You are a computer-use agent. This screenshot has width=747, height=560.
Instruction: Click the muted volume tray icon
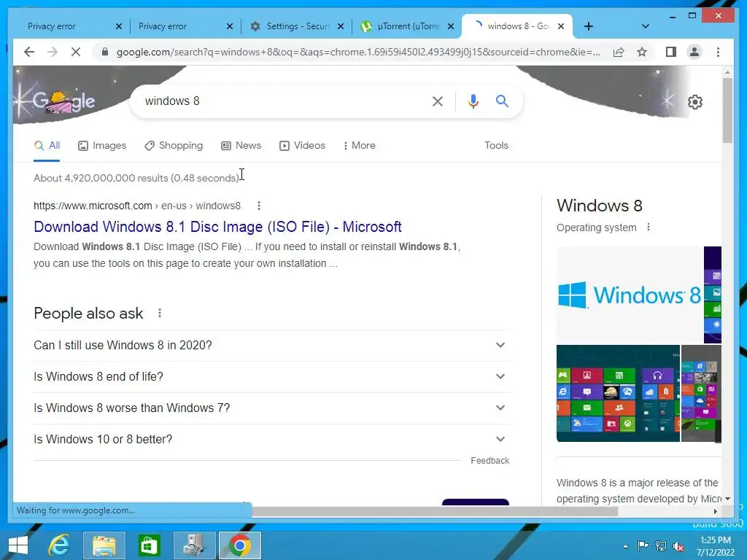click(x=678, y=546)
